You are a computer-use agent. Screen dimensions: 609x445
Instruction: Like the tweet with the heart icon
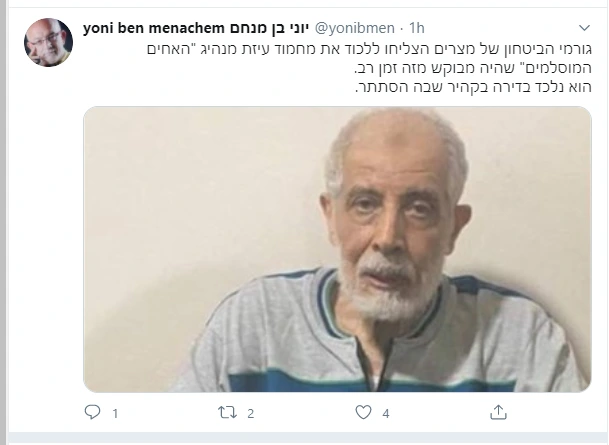tap(364, 412)
